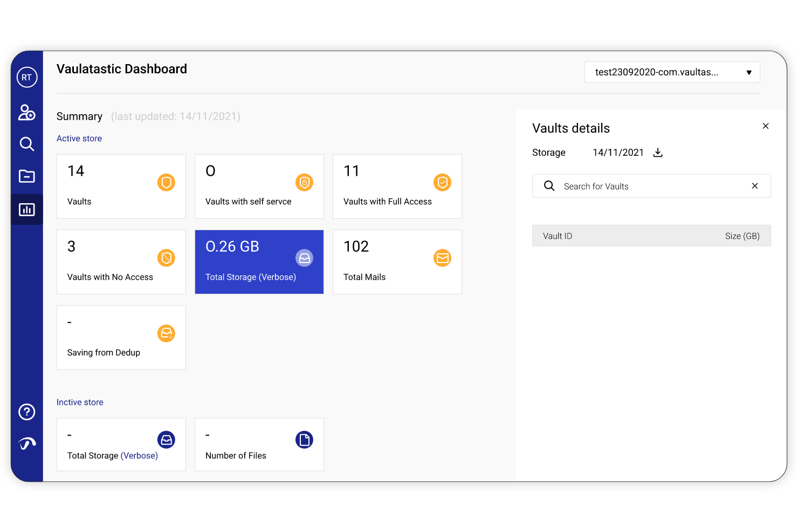This screenshot has height=532, width=798.
Task: Click the Vaults with Full Access shield icon
Action: coord(442,183)
